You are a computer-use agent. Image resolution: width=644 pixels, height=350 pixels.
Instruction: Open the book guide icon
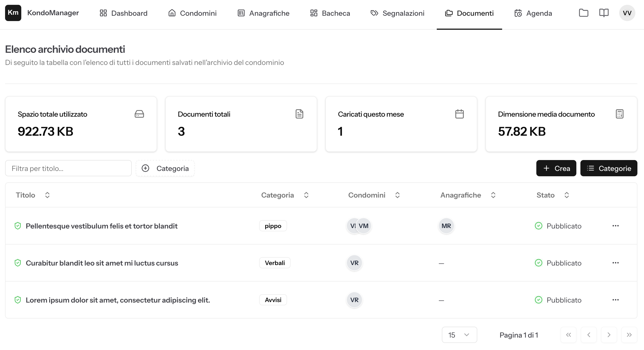point(604,13)
